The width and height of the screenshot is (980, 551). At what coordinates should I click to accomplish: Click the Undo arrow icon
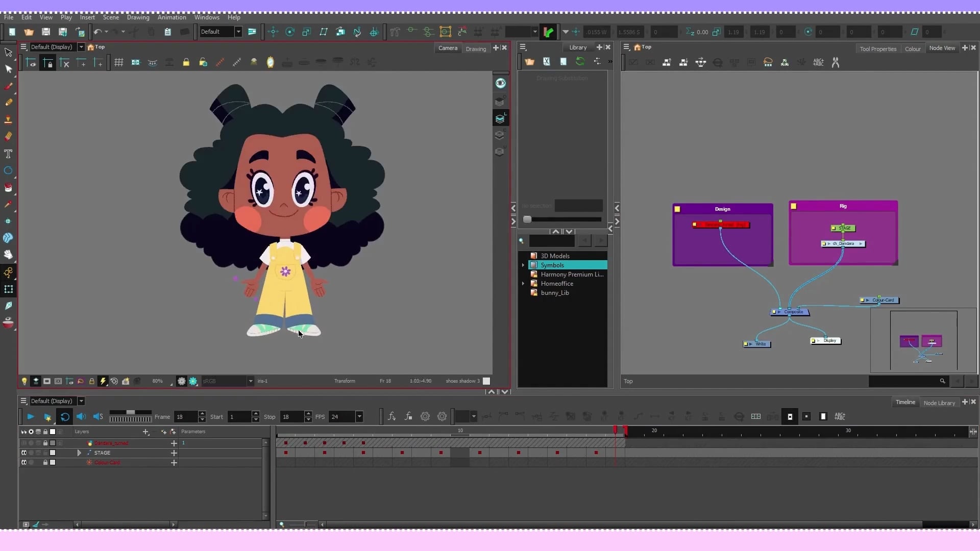click(97, 32)
